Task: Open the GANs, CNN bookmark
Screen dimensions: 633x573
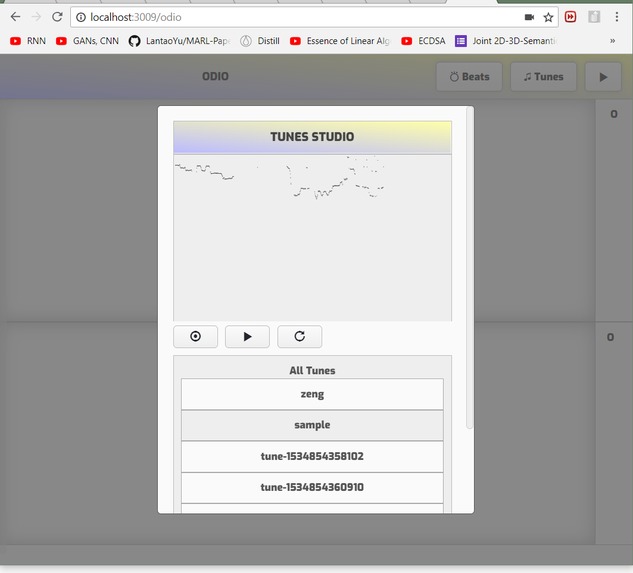Action: [x=88, y=41]
